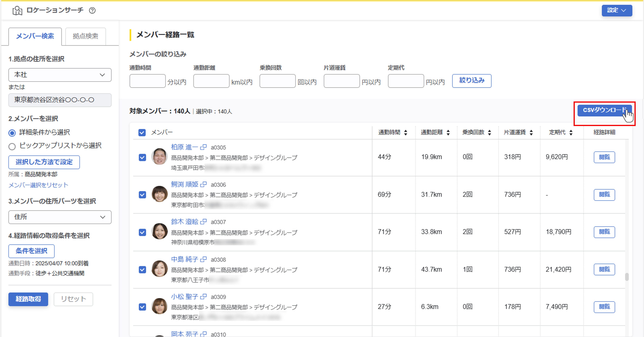Click popup icon beside 鈴木 澄絵
Screen dimensions: 644x337
click(203, 222)
